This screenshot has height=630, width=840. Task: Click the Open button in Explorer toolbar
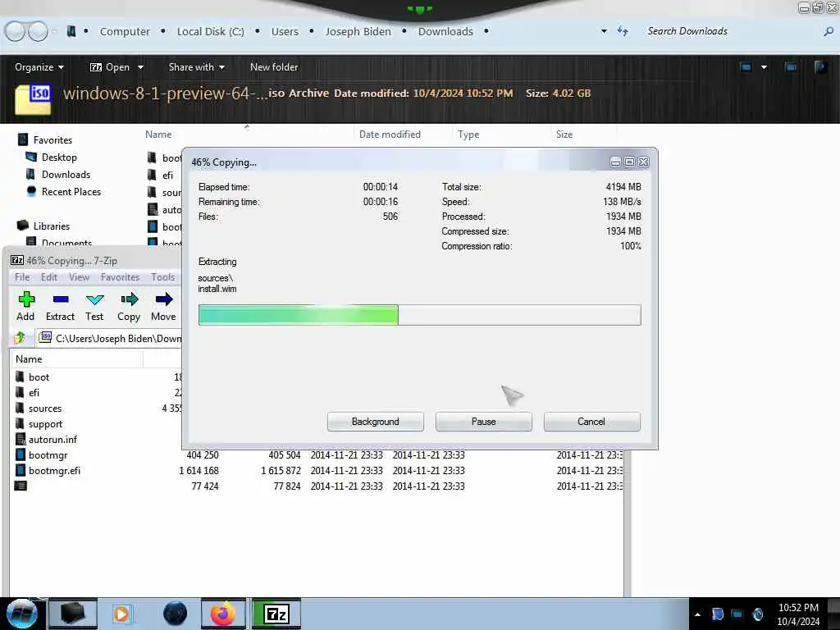110,67
